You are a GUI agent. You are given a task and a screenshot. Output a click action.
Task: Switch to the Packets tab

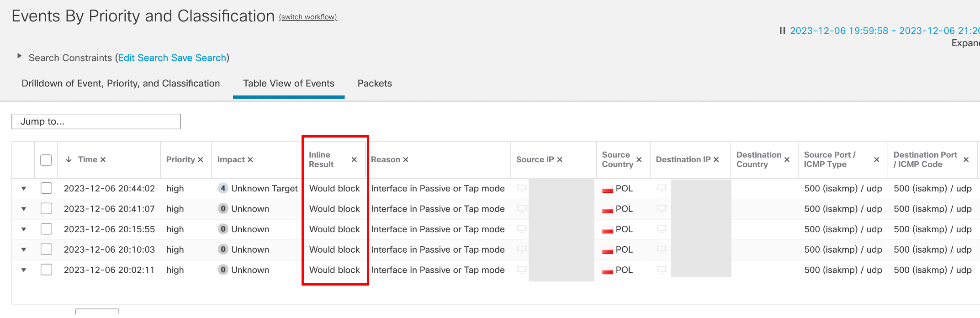[375, 84]
